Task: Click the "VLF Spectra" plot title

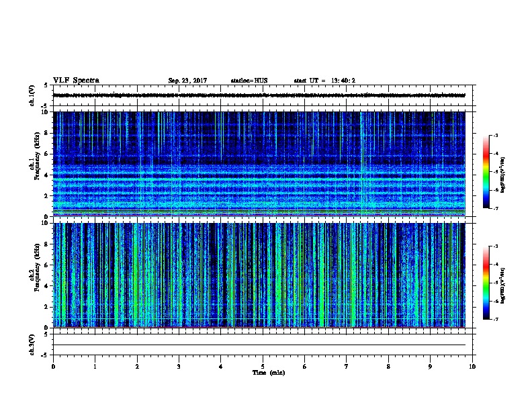Action: click(x=76, y=81)
